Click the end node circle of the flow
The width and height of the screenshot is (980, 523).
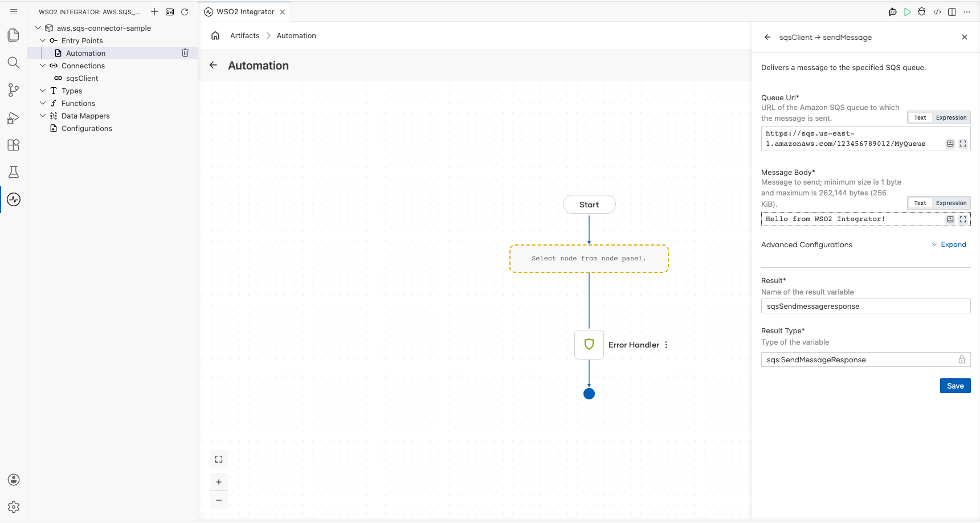point(589,394)
